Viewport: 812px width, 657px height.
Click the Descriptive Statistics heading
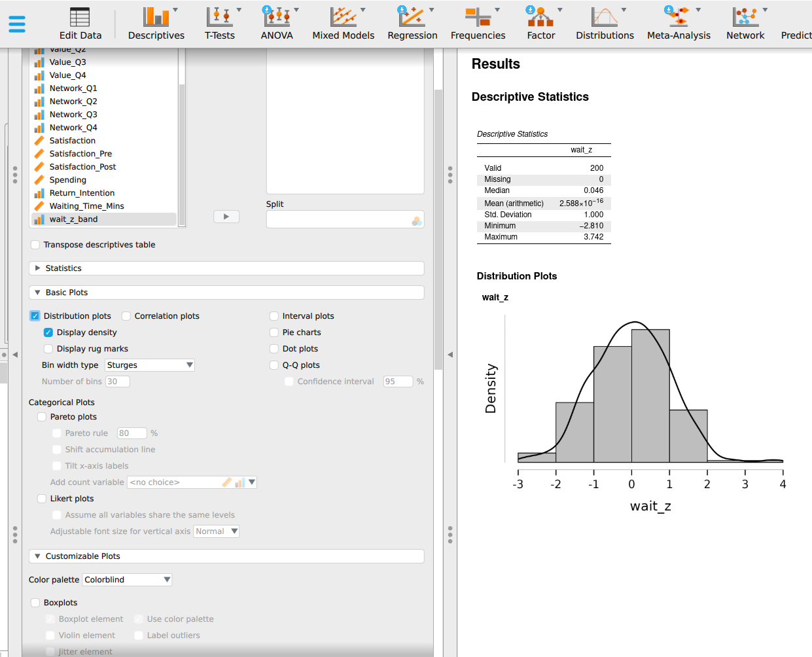[x=530, y=97]
